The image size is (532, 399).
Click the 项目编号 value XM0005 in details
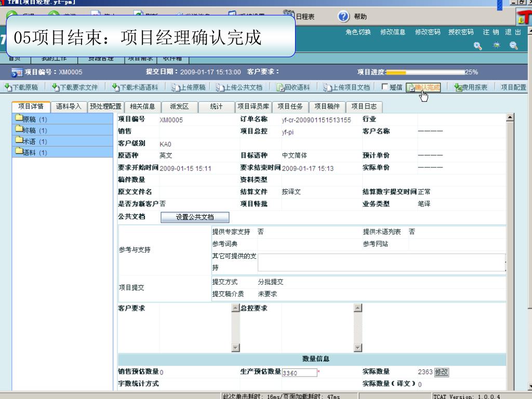pyautogui.click(x=171, y=120)
